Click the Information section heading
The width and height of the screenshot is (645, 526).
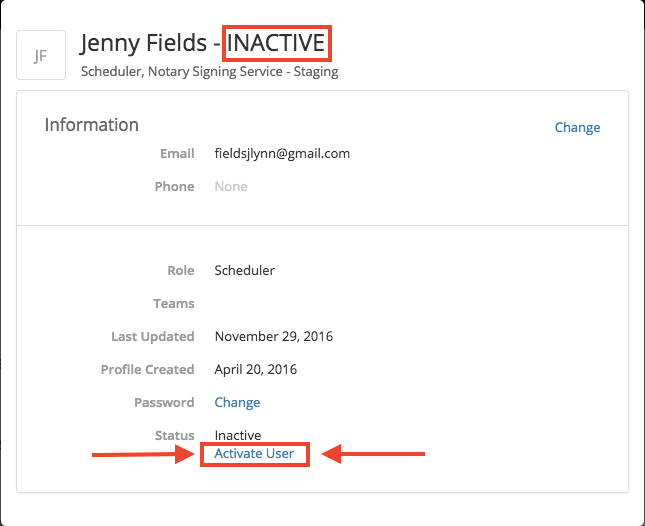[x=92, y=125]
